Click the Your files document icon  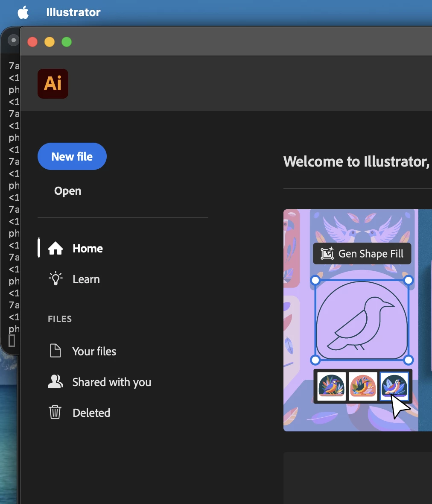[55, 351]
